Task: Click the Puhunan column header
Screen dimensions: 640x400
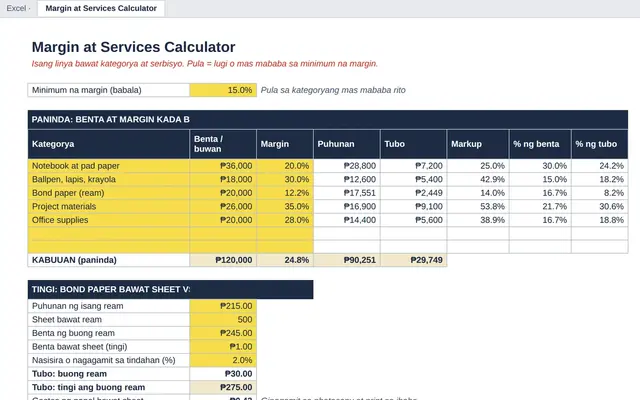Action: pyautogui.click(x=347, y=144)
